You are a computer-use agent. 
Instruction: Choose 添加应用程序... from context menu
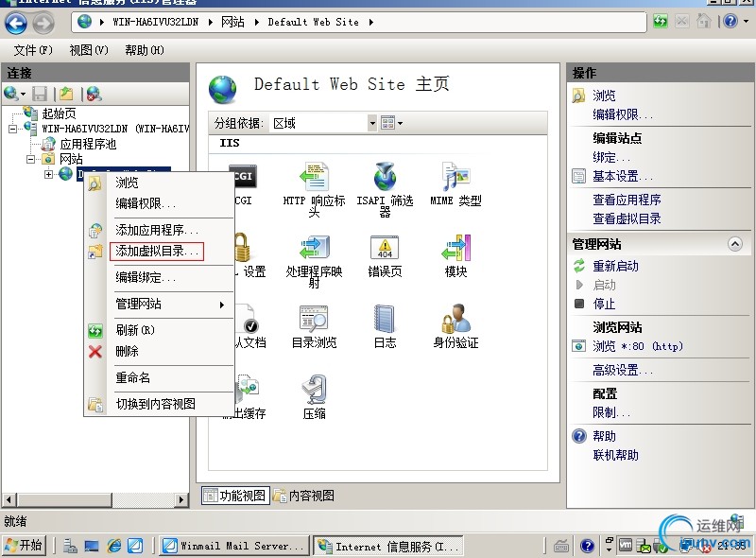click(x=157, y=230)
